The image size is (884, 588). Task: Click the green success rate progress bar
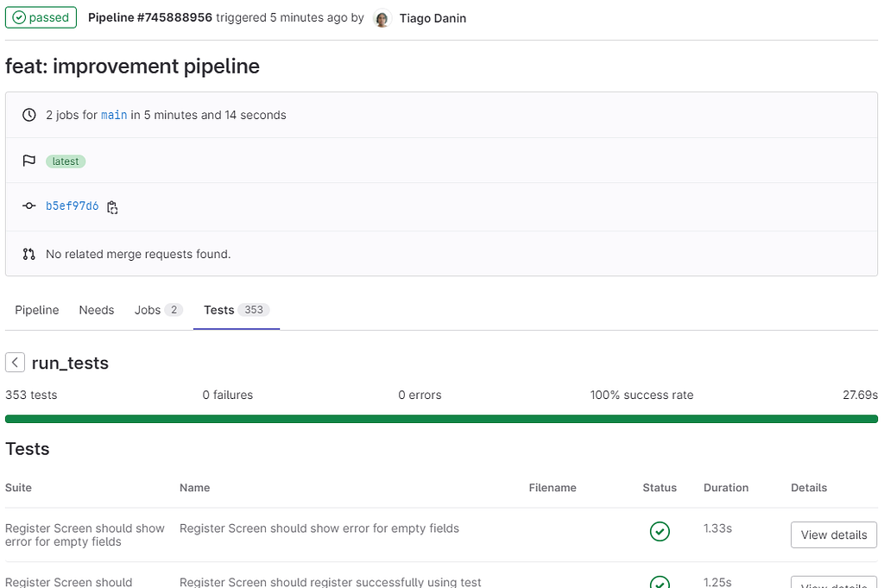pyautogui.click(x=441, y=419)
